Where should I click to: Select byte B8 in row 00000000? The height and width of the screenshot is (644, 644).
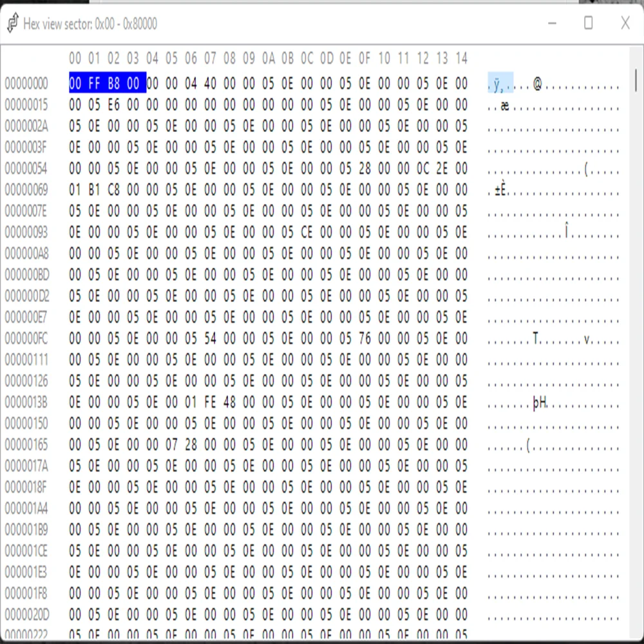pyautogui.click(x=114, y=83)
